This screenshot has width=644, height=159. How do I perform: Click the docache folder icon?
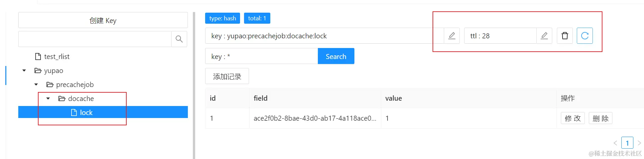62,99
